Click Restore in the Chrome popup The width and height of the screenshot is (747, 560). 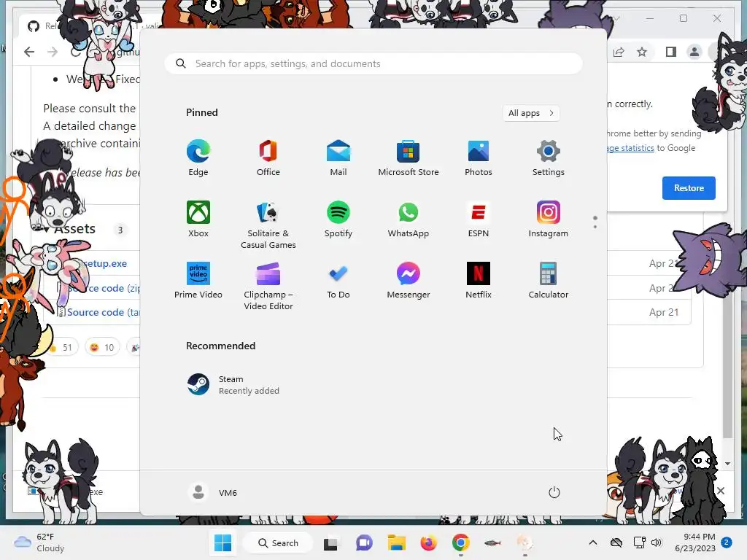pyautogui.click(x=689, y=187)
